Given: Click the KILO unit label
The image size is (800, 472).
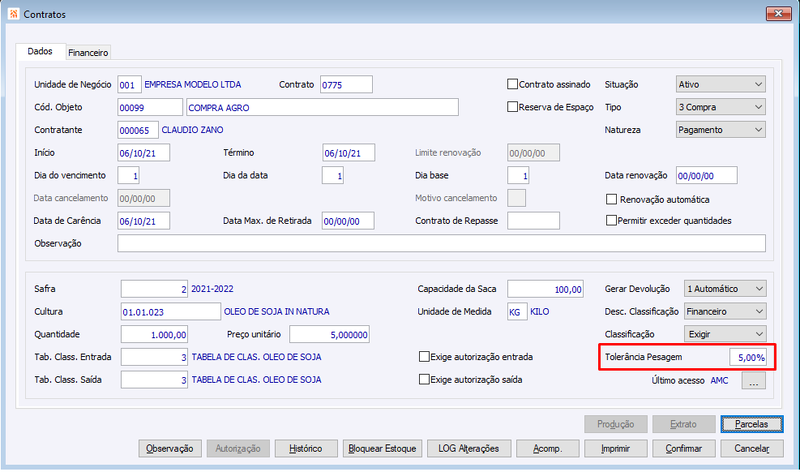Looking at the screenshot, I should pyautogui.click(x=540, y=311).
